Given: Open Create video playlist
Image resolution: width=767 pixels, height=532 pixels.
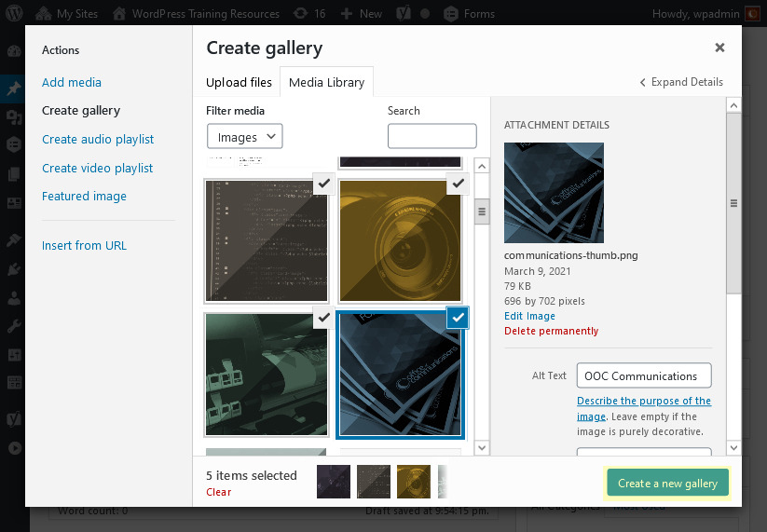Looking at the screenshot, I should [x=97, y=169].
